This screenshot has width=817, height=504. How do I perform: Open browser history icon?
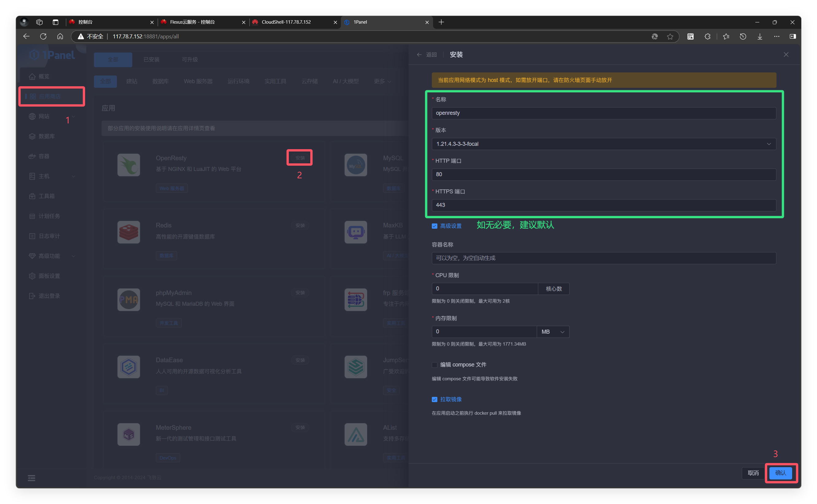coord(743,36)
